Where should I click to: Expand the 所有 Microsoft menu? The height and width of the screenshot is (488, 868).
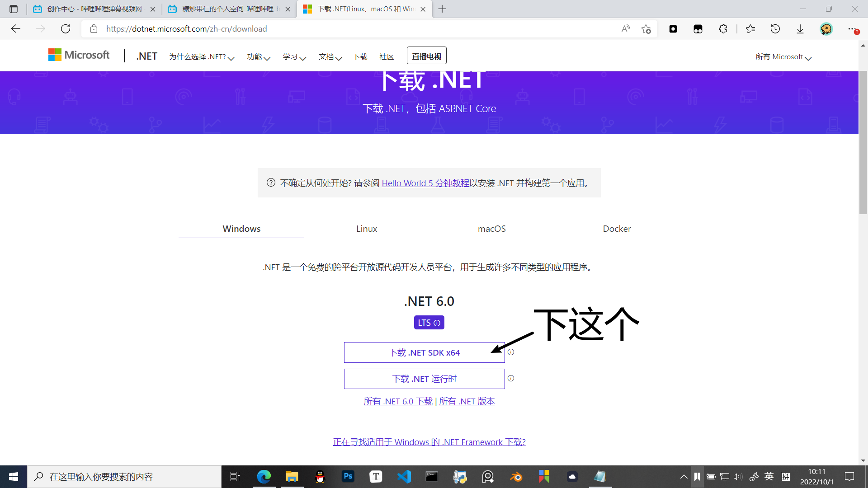tap(783, 57)
